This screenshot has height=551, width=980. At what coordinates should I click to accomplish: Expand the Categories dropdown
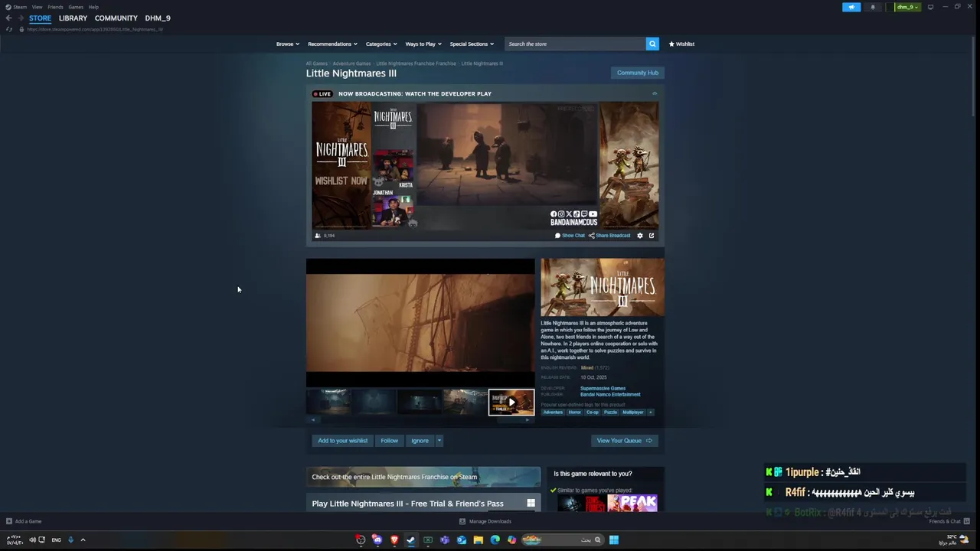pos(381,44)
